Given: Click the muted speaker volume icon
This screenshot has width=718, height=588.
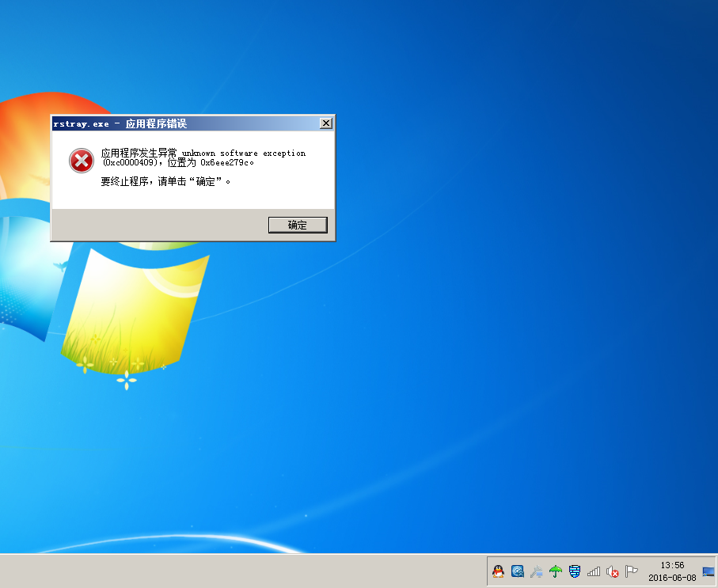Looking at the screenshot, I should coord(612,571).
